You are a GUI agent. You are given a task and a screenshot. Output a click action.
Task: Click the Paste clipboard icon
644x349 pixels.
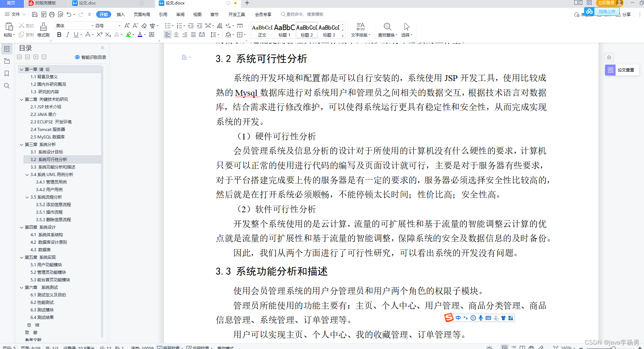pyautogui.click(x=9, y=27)
